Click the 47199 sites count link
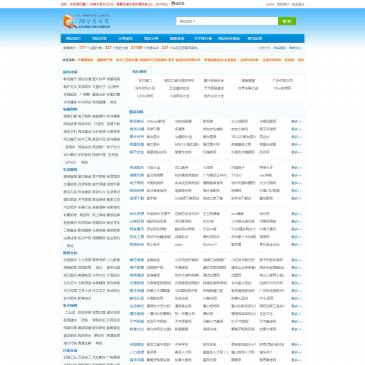365x365 pixels. point(137,48)
